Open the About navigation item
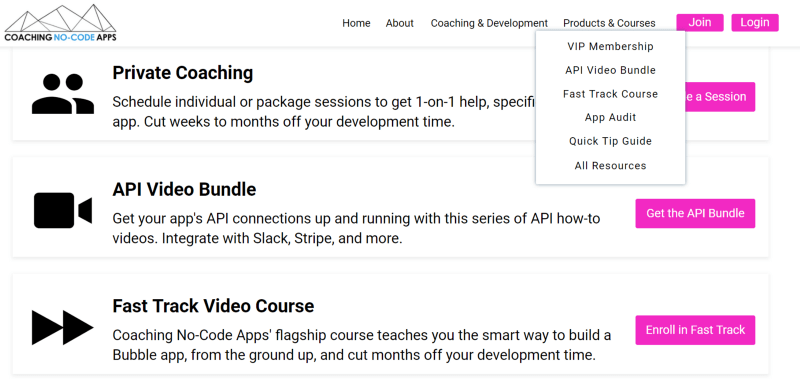The image size is (800, 379). 399,23
